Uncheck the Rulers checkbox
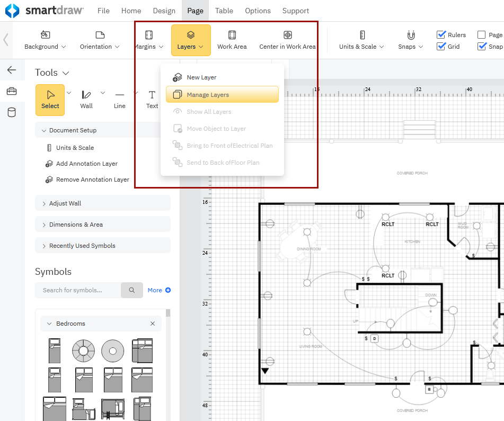This screenshot has width=504, height=421. pos(441,35)
